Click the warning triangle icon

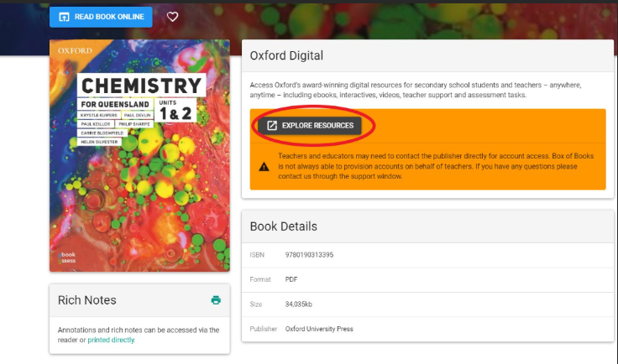point(264,167)
